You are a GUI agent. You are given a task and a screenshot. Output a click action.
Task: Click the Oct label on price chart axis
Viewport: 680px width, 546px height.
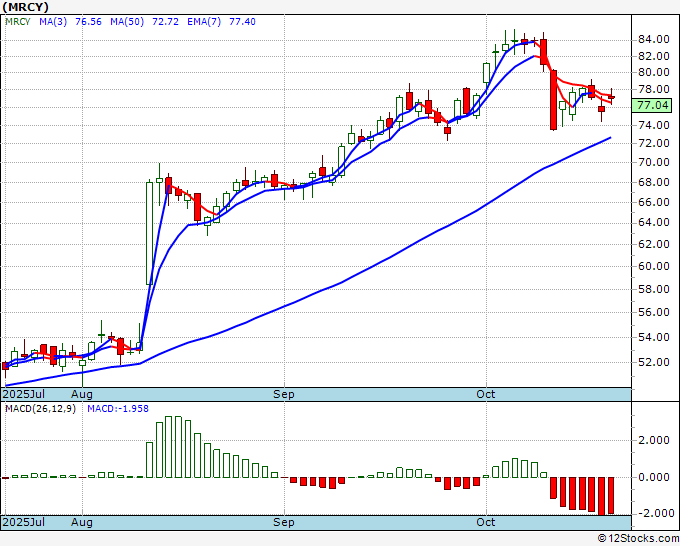[x=485, y=394]
